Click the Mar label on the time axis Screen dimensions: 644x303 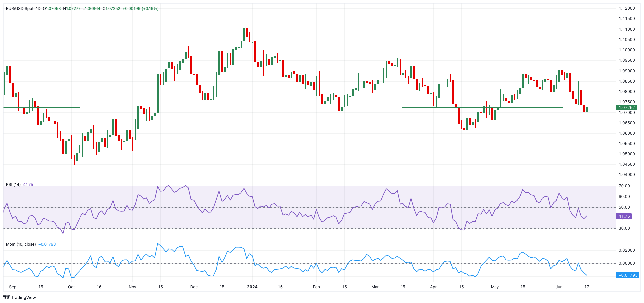click(x=375, y=287)
